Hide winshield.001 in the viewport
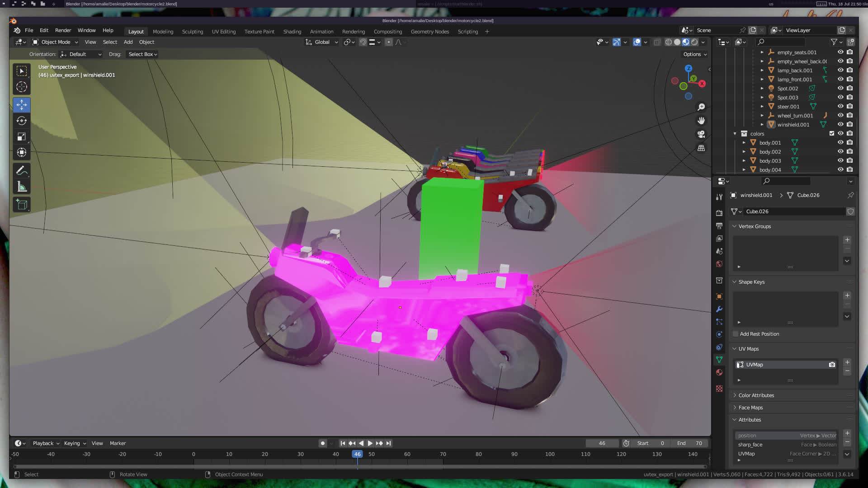The height and width of the screenshot is (488, 868). click(x=840, y=124)
